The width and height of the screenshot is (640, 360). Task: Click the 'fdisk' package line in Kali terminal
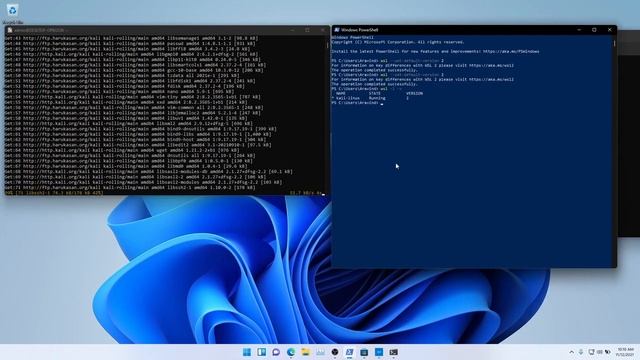tap(125, 86)
